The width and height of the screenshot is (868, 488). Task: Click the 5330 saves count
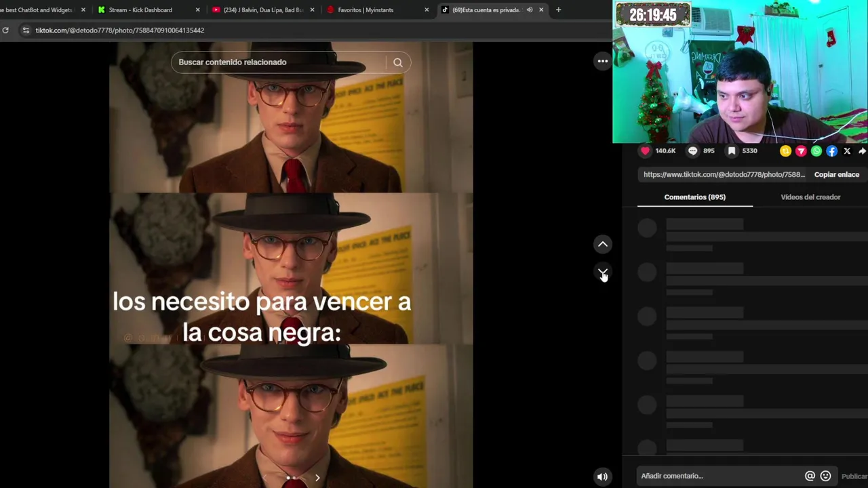click(x=749, y=151)
